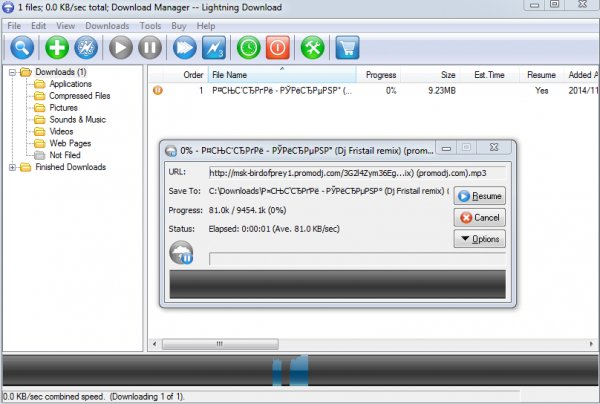This screenshot has height=404, width=600.
Task: Click the '81.0k / 9454.1k (0%)' progress text
Action: tap(247, 210)
